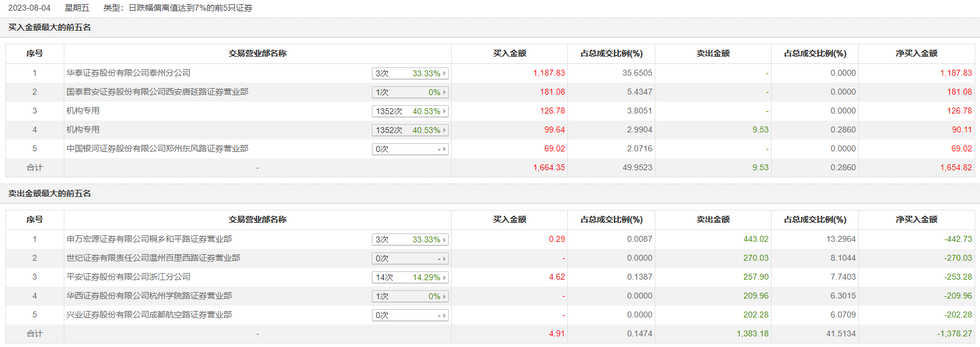Expand 兴业证券成都航空路 0次 dropdown
The width and height of the screenshot is (980, 347).
coord(410,315)
